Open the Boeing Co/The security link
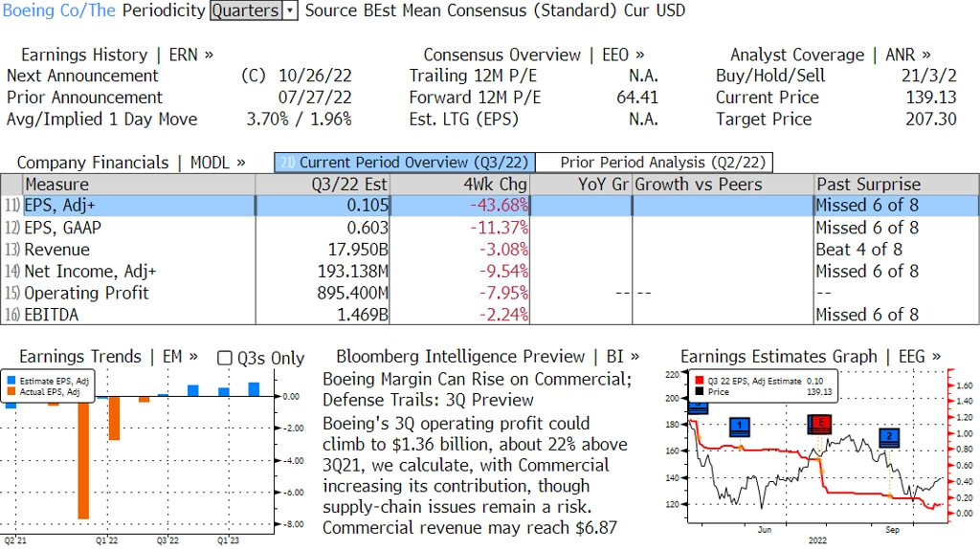Image resolution: width=980 pixels, height=549 pixels. (59, 11)
